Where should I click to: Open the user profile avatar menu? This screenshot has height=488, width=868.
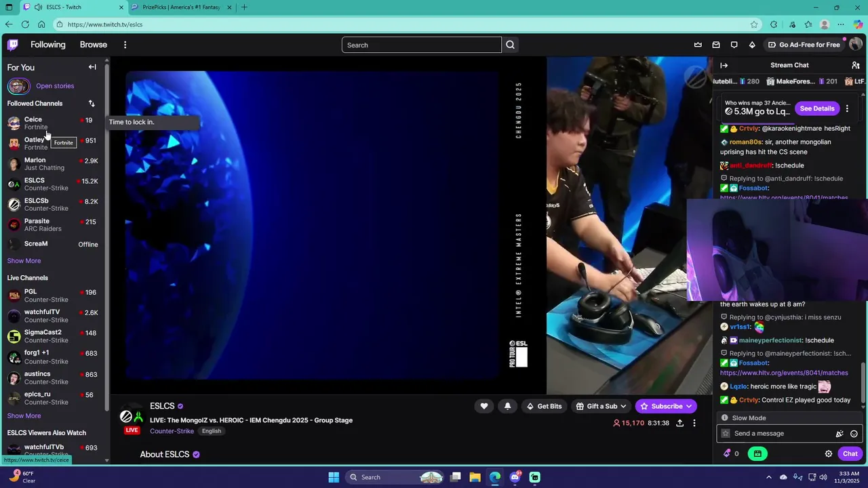point(856,45)
